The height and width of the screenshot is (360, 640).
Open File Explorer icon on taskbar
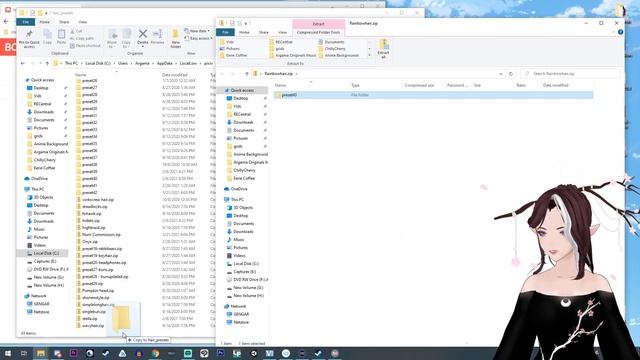[x=40, y=353]
